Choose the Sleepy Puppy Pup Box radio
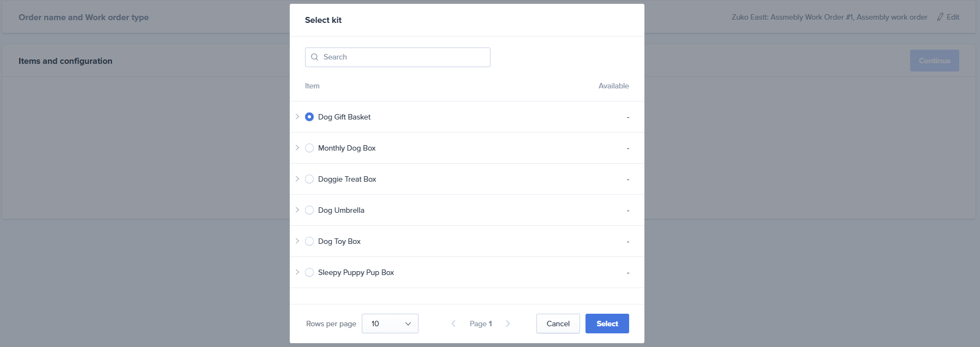 pos(309,272)
